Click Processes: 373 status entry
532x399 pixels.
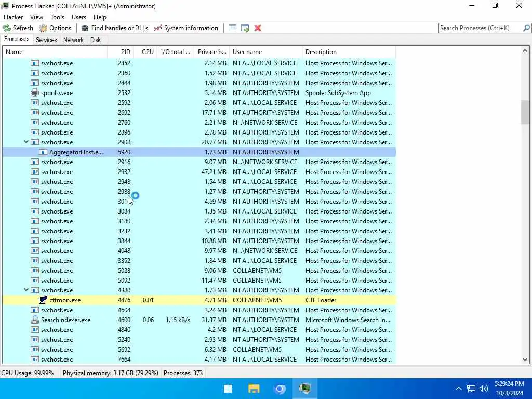[x=183, y=373]
